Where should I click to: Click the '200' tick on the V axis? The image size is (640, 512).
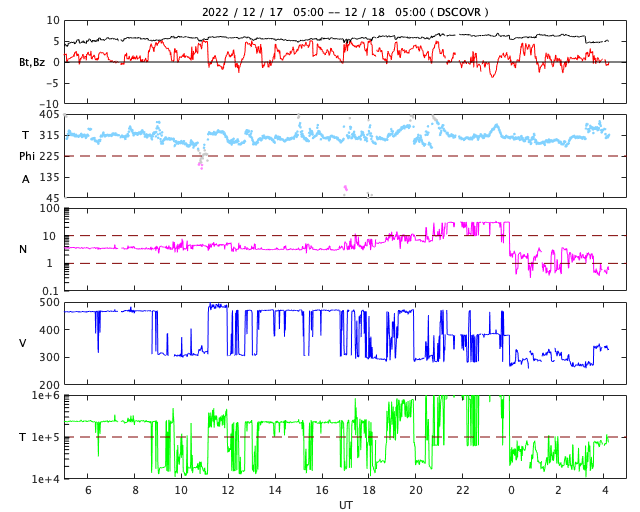point(49,385)
